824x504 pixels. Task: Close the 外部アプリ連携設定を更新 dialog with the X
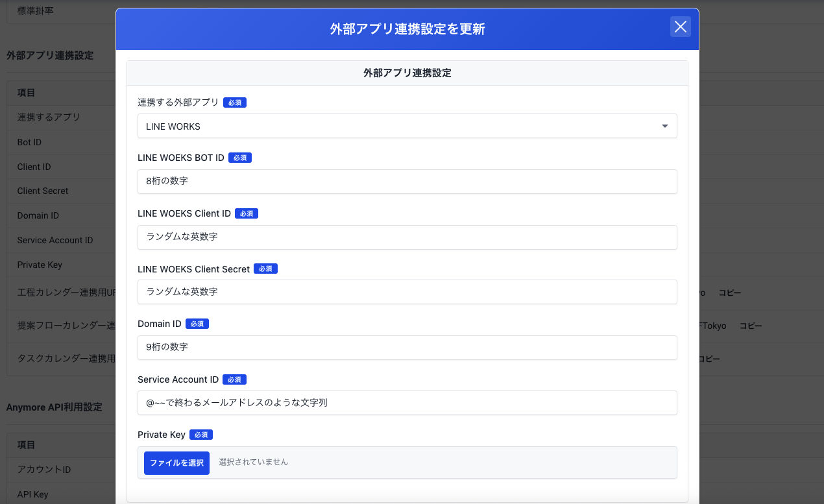tap(680, 27)
